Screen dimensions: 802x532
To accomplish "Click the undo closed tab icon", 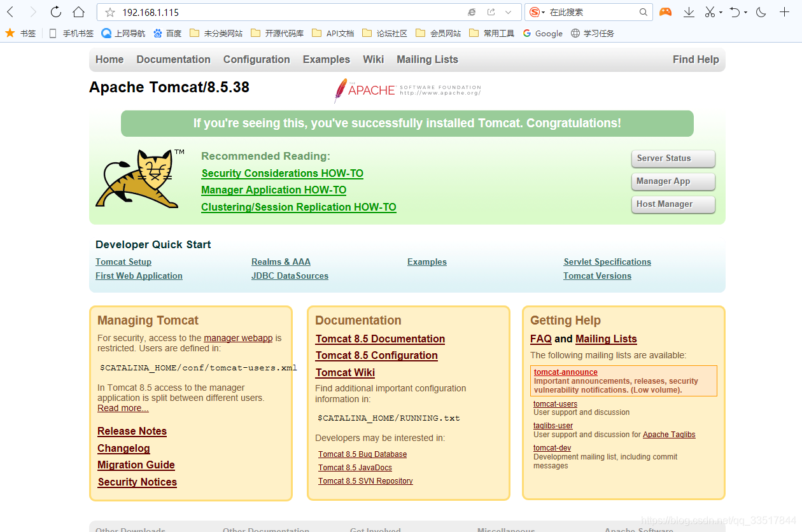I will pyautogui.click(x=735, y=11).
